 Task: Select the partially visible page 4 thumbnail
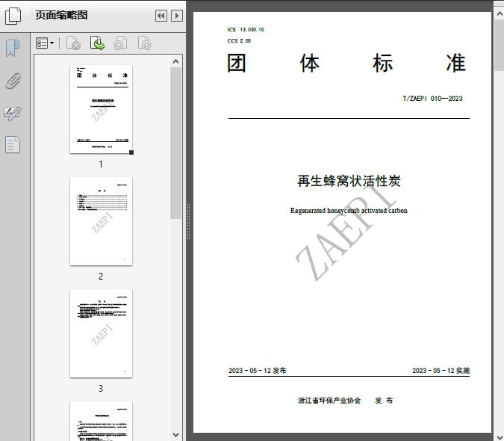101,421
